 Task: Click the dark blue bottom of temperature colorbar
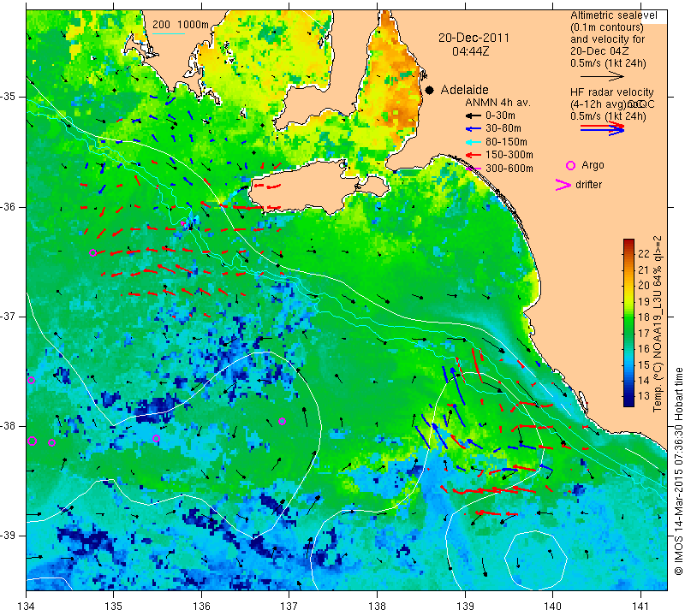coord(628,402)
